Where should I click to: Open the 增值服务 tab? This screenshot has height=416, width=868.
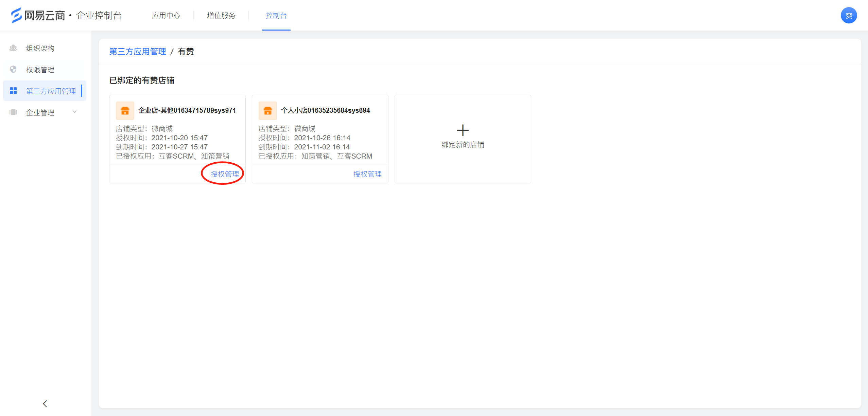tap(221, 16)
